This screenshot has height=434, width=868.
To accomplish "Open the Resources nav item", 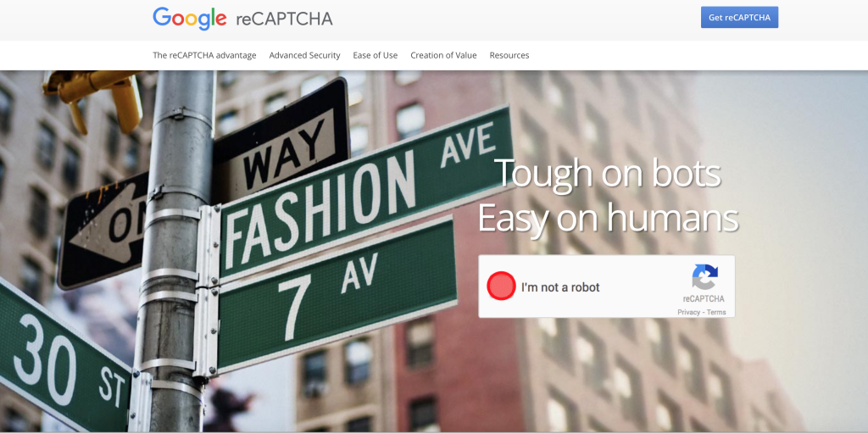I will 509,55.
